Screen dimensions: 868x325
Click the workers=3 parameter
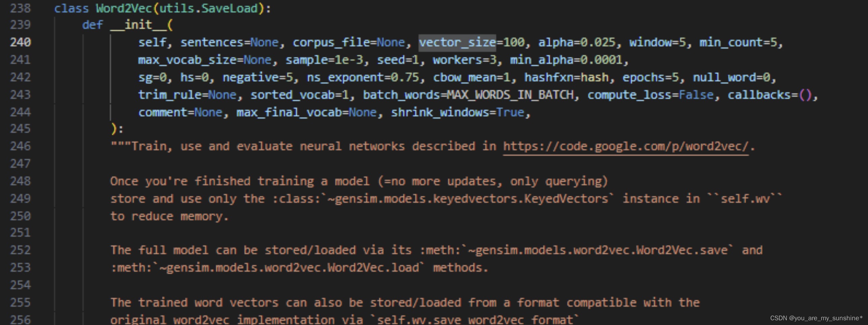[464, 60]
